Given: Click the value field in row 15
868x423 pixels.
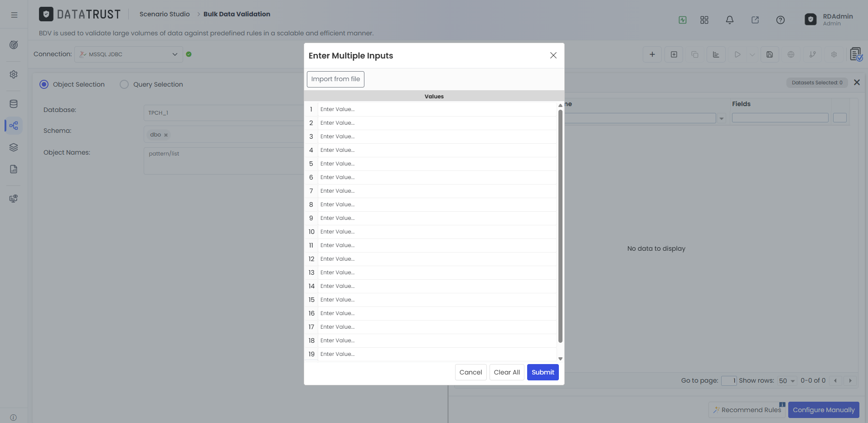Looking at the screenshot, I should (x=437, y=300).
